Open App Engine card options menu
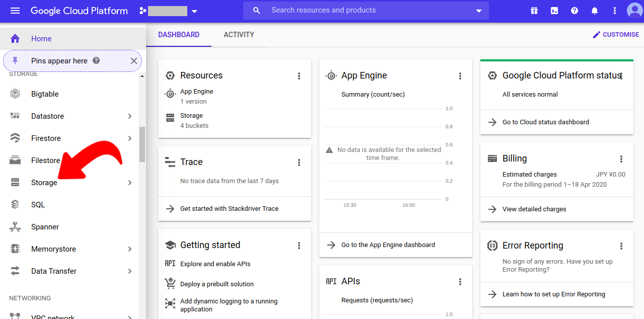 [460, 76]
